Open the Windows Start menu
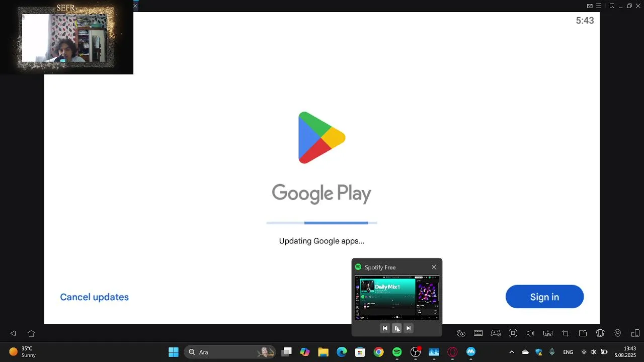Screen dimensions: 644x362 (x=174, y=352)
